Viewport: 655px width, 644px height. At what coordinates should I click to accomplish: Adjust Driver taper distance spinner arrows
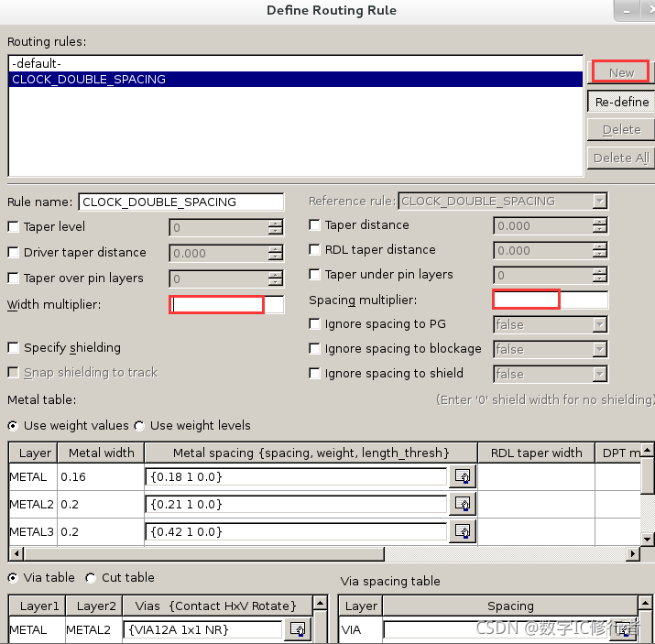coord(276,253)
